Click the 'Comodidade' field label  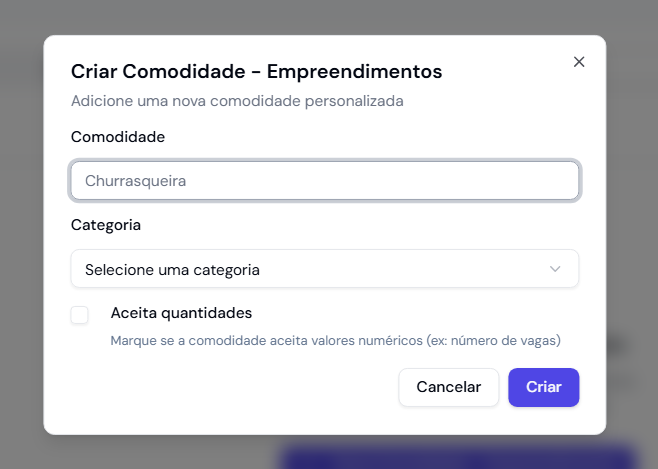[118, 137]
